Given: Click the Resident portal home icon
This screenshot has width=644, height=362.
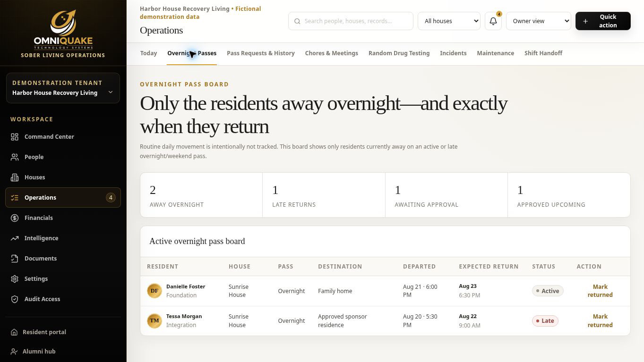Looking at the screenshot, I should click(x=14, y=332).
